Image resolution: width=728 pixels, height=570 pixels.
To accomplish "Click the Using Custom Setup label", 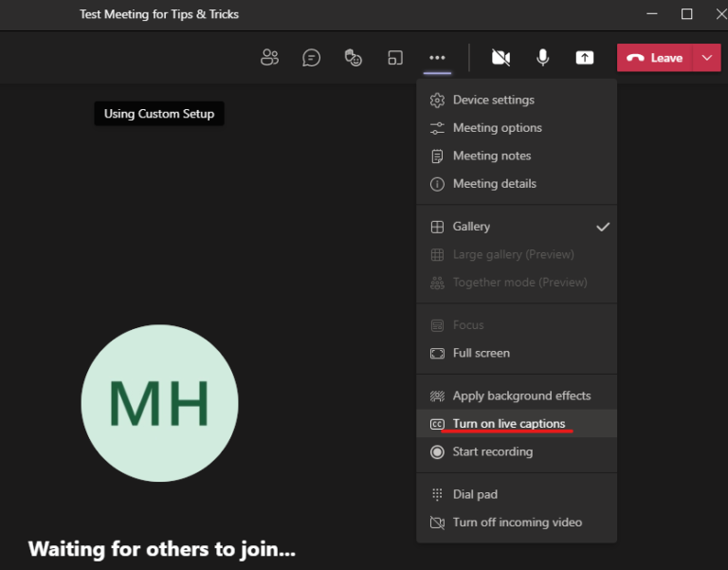I will click(x=159, y=114).
